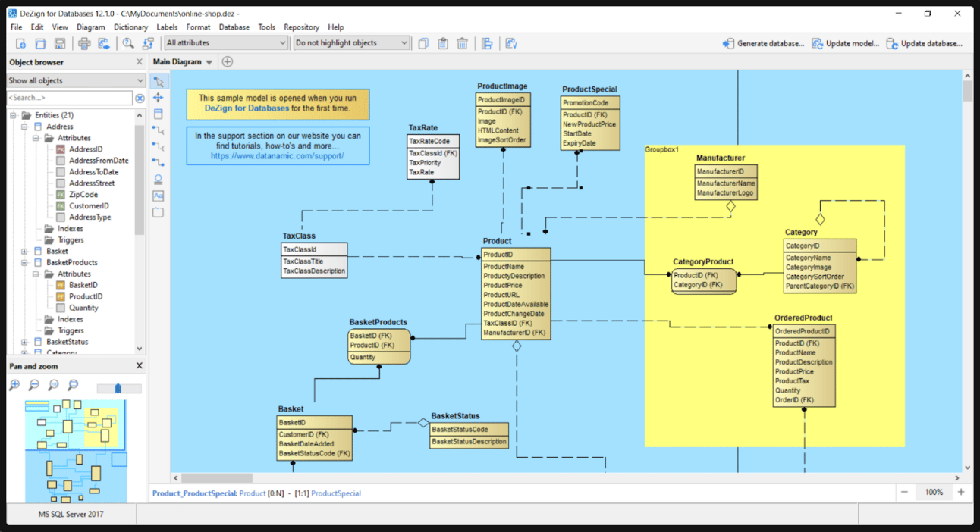Image resolution: width=980 pixels, height=532 pixels.
Task: Expand the Basket entity tree node
Action: [x=24, y=251]
